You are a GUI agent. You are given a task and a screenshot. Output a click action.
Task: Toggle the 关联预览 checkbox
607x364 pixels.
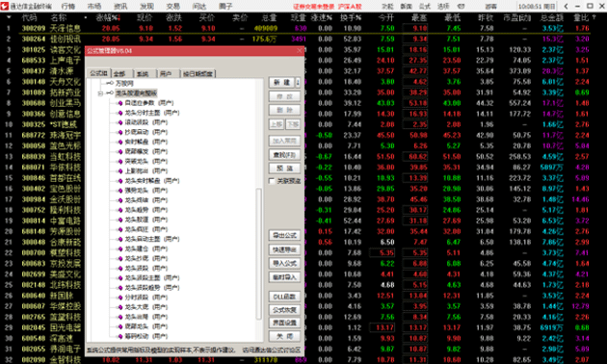pos(272,181)
